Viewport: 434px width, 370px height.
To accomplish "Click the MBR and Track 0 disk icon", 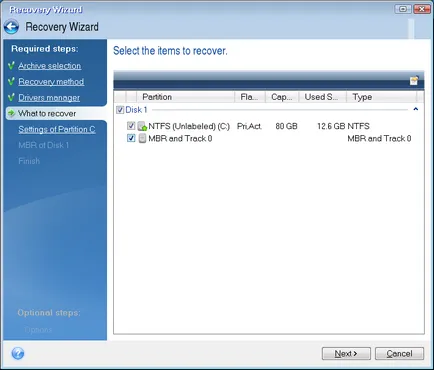I will point(142,138).
